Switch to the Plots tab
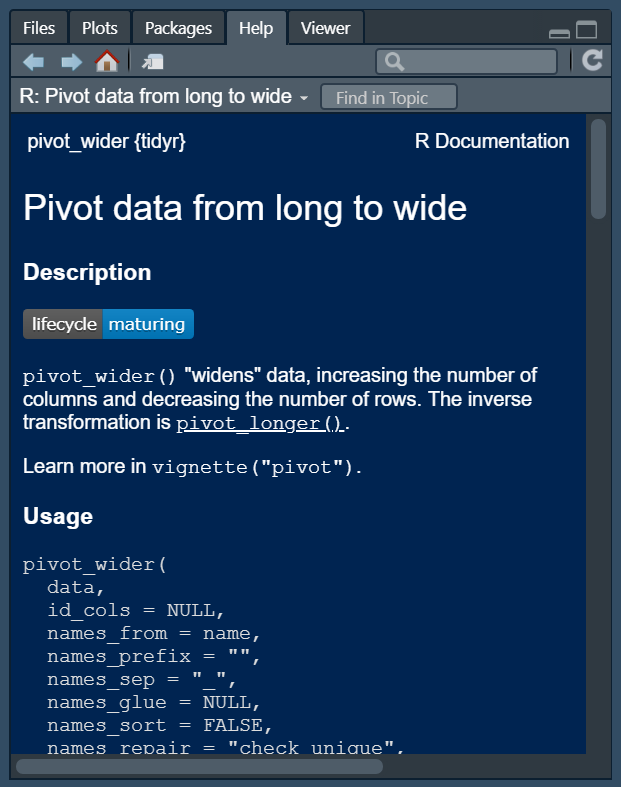 pyautogui.click(x=100, y=28)
